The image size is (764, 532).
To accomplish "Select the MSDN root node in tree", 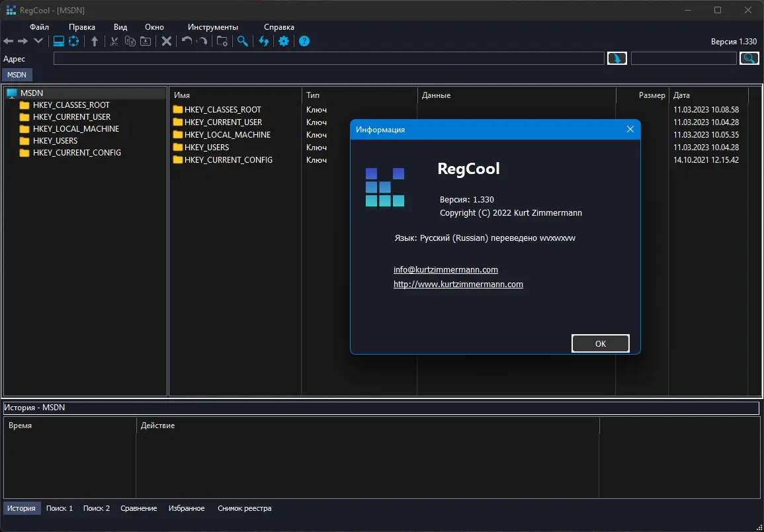I will pos(31,93).
